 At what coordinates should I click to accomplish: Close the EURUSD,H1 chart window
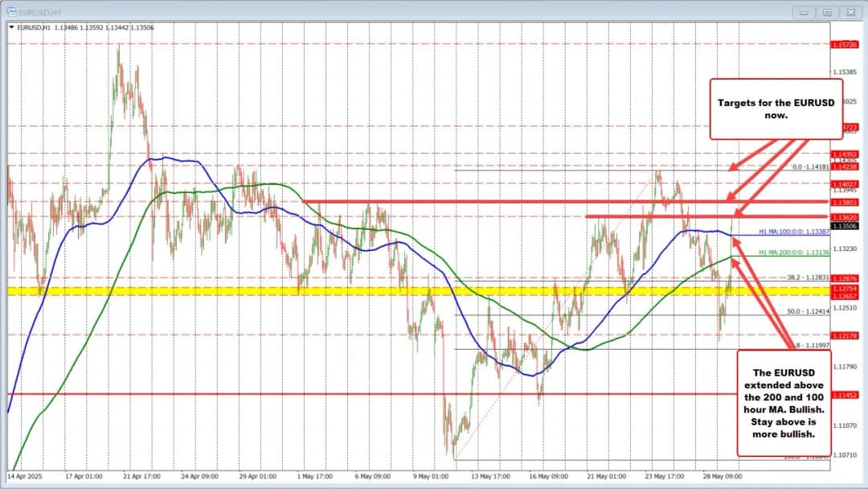point(850,11)
